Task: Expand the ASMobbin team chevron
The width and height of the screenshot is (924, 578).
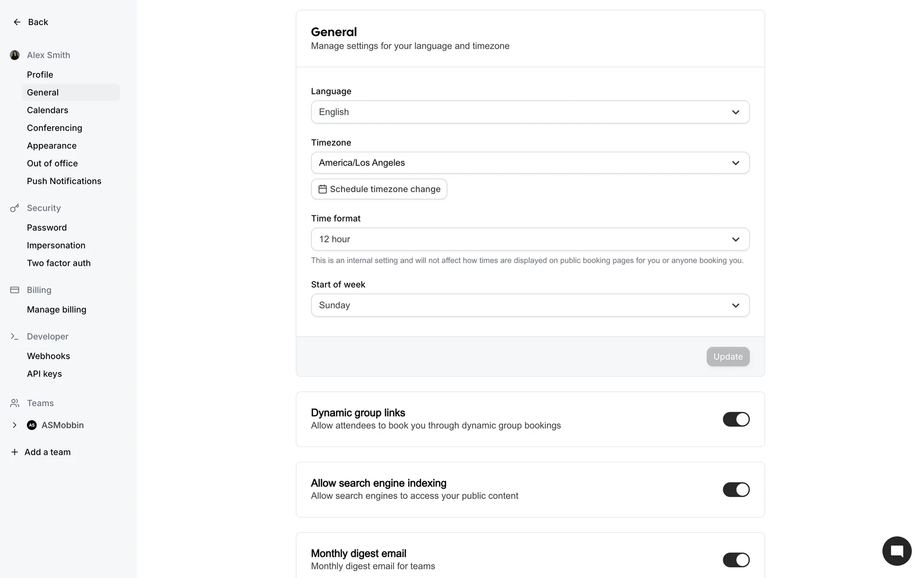Action: (14, 425)
